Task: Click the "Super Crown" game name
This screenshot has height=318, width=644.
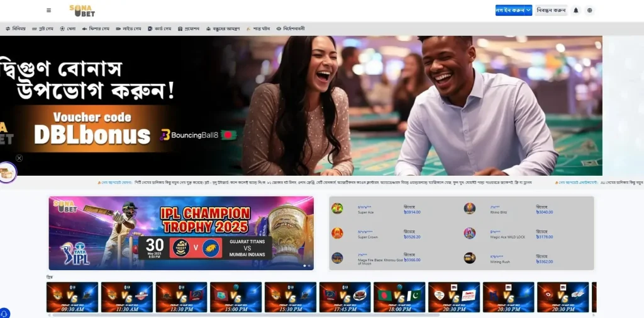Action: click(367, 237)
